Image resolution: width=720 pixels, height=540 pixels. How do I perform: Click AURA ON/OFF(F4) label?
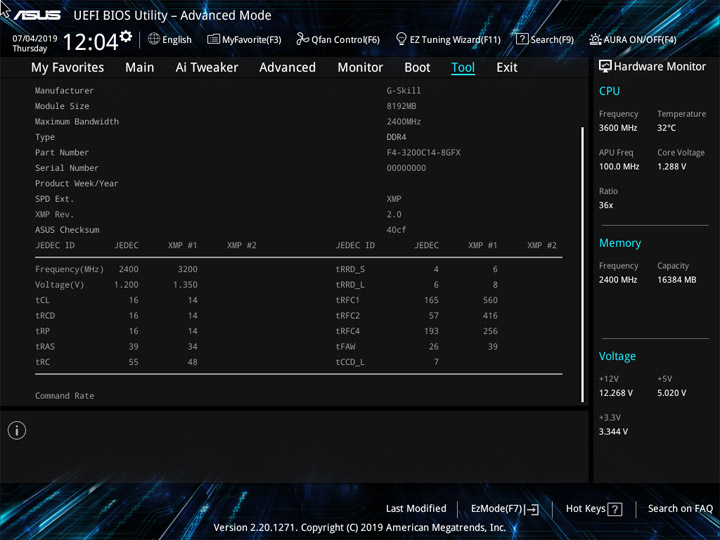click(640, 40)
